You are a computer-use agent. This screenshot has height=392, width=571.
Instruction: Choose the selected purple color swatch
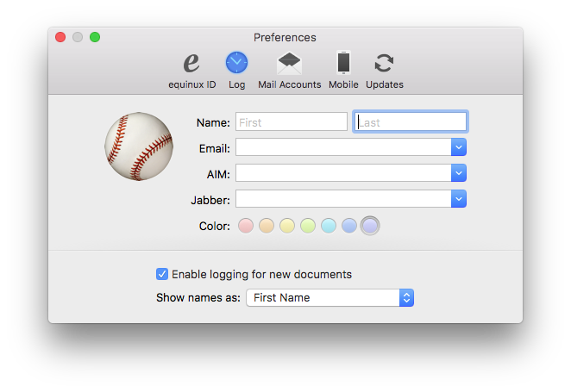coord(370,226)
